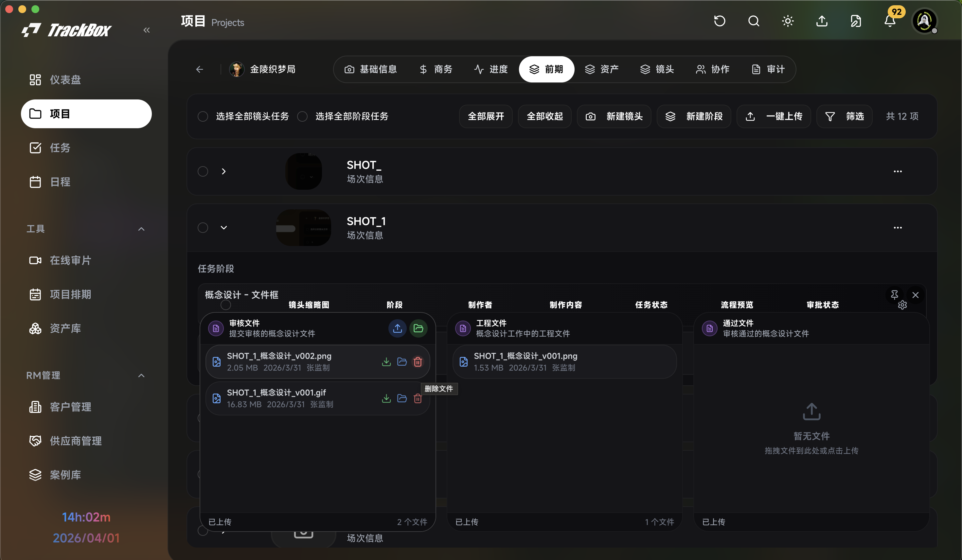The height and width of the screenshot is (560, 962).
Task: Open 在线审片 tool
Action: (86, 260)
